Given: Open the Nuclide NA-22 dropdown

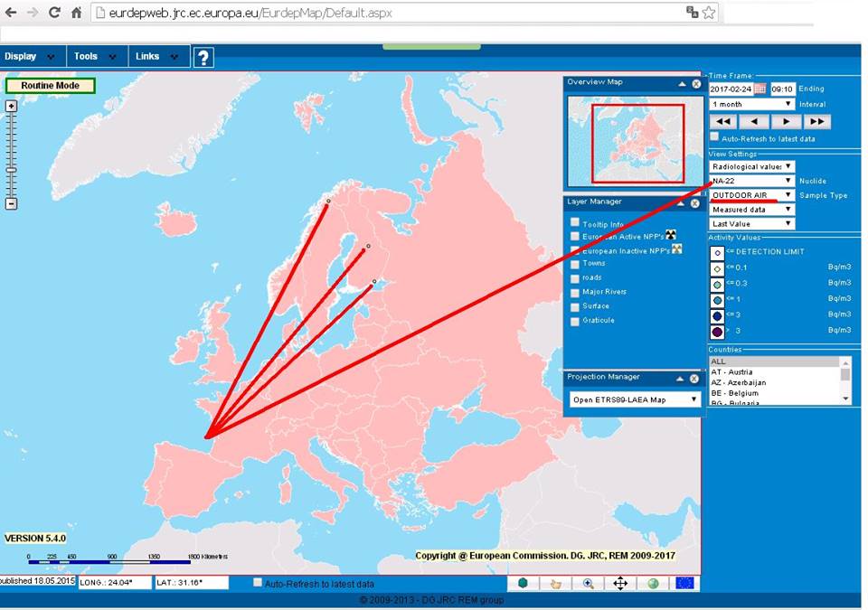Looking at the screenshot, I should click(x=751, y=181).
